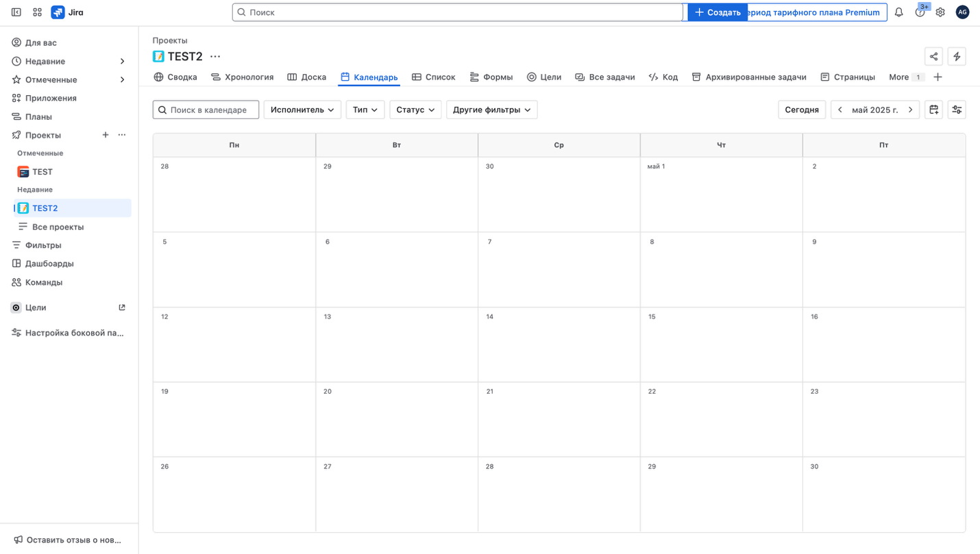Expand the Недавние sidebar section
Screen dimensions: 980x554
122,62
